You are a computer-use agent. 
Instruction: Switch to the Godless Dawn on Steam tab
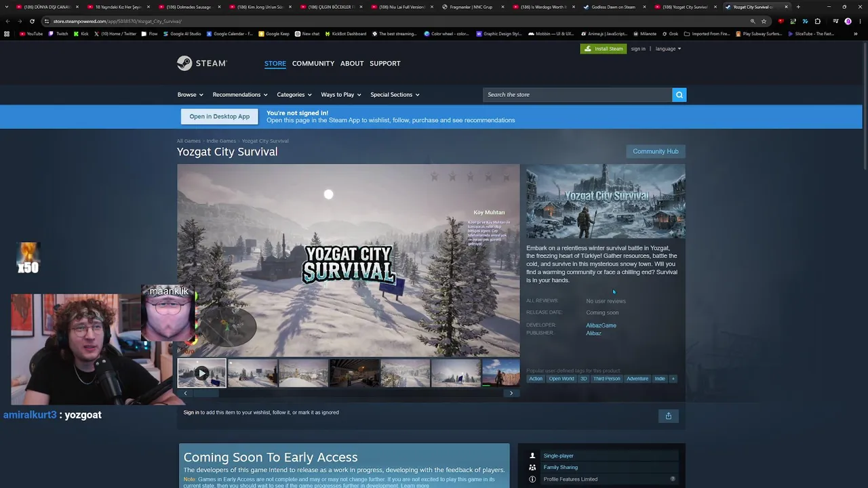[x=613, y=7]
